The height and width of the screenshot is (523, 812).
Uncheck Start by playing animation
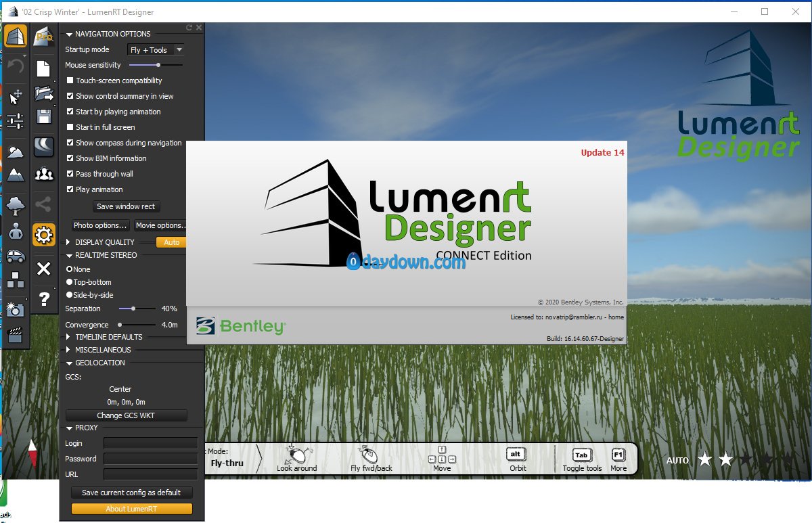70,112
